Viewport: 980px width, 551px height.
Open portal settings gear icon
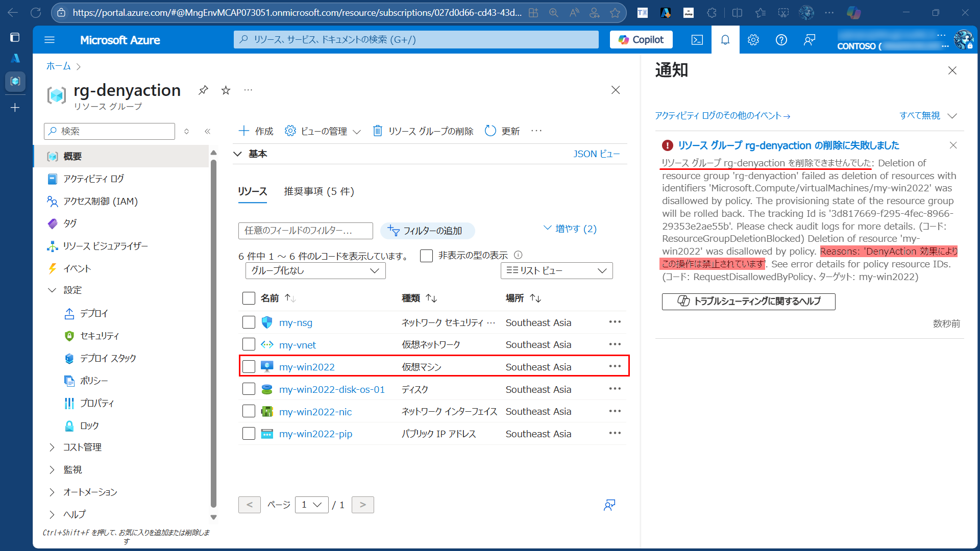[x=753, y=40]
